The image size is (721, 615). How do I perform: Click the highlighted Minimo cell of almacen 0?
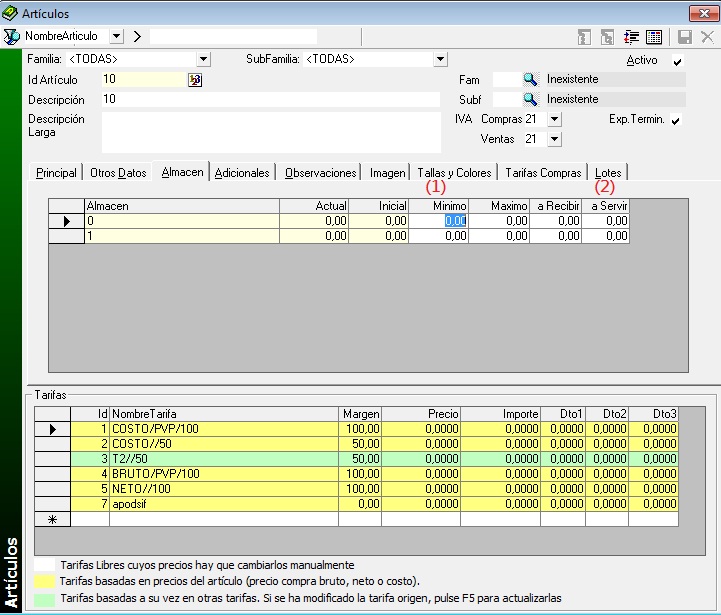click(439, 221)
